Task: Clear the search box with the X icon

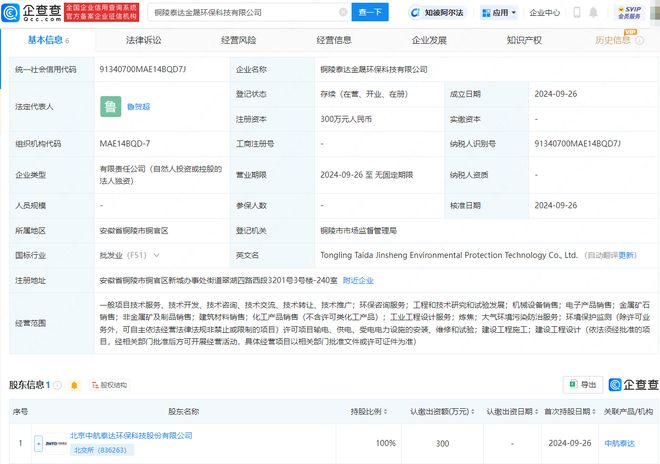Action: 343,12
